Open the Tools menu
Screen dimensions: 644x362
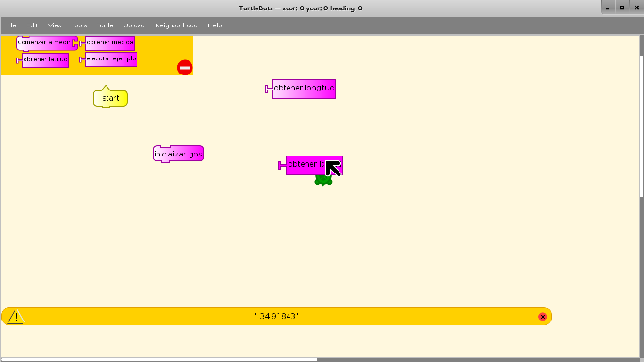click(80, 25)
